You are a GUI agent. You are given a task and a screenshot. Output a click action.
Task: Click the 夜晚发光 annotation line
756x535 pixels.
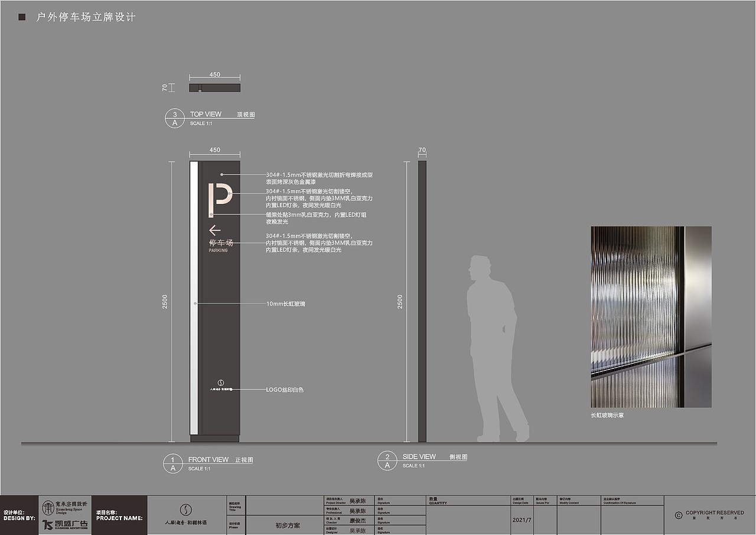(277, 222)
